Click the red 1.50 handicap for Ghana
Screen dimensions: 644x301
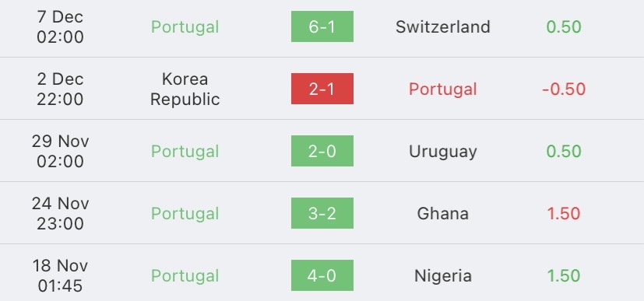564,214
